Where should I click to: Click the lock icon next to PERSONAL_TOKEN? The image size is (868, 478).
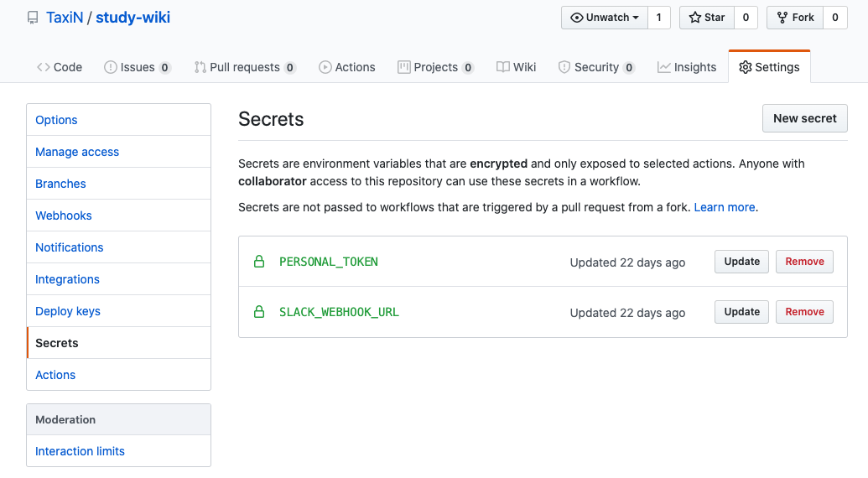259,262
